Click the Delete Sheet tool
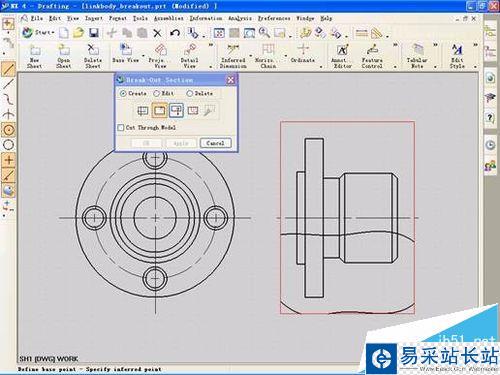The height and width of the screenshot is (375, 500). 93,57
